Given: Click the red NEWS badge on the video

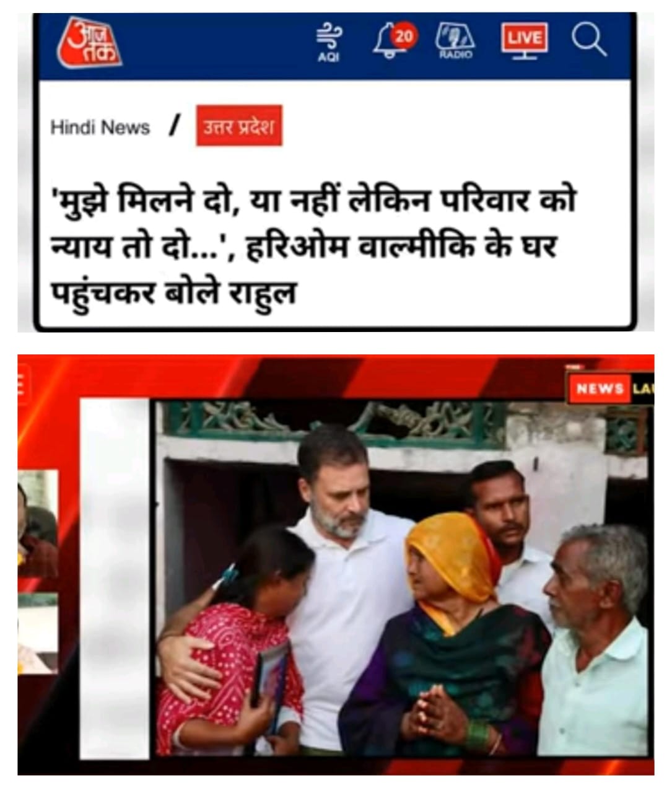Looking at the screenshot, I should pyautogui.click(x=600, y=389).
